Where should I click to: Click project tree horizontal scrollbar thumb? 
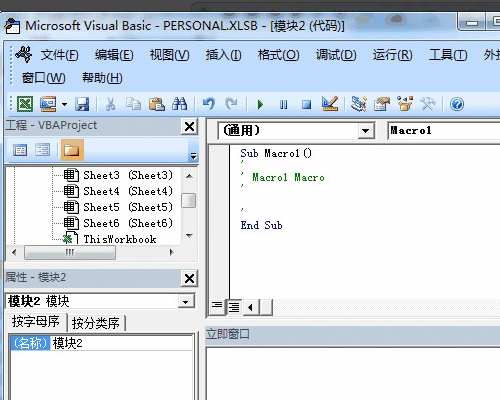tap(70, 252)
